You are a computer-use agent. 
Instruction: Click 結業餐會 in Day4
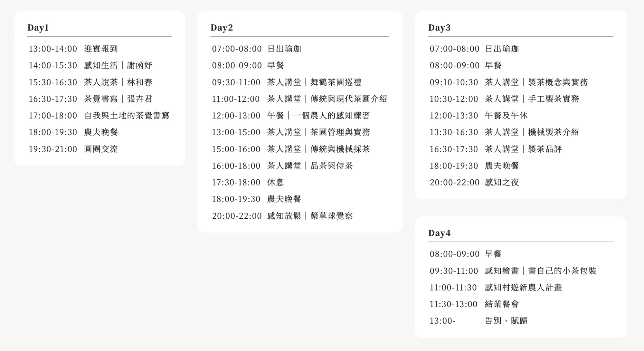tap(502, 304)
